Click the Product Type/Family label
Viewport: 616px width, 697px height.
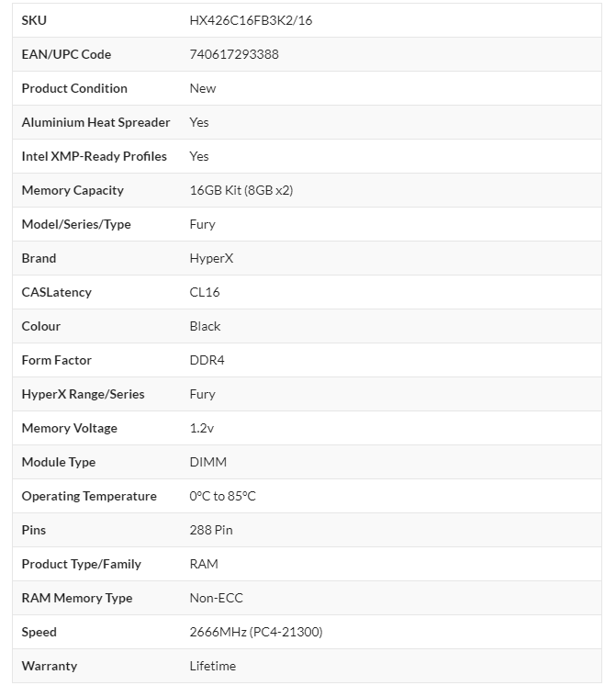click(81, 564)
